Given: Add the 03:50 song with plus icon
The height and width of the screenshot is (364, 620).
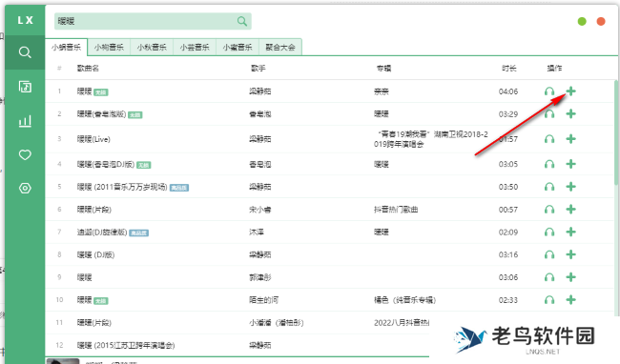Looking at the screenshot, I should [570, 187].
